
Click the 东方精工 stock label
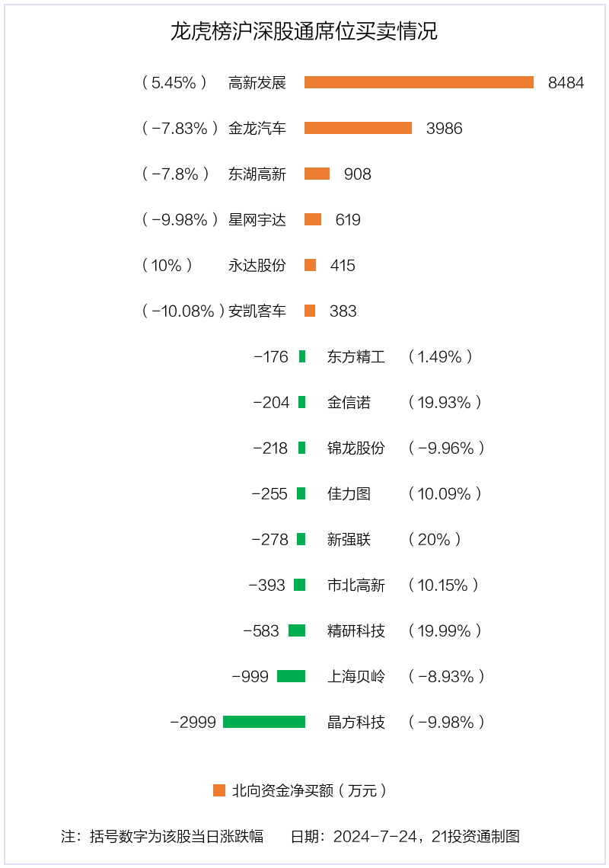(356, 357)
